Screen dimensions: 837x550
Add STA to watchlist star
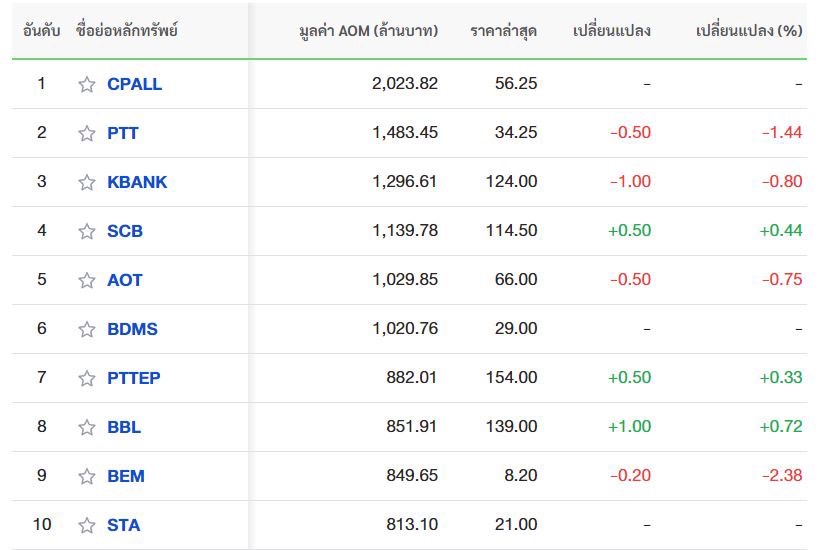pos(86,525)
